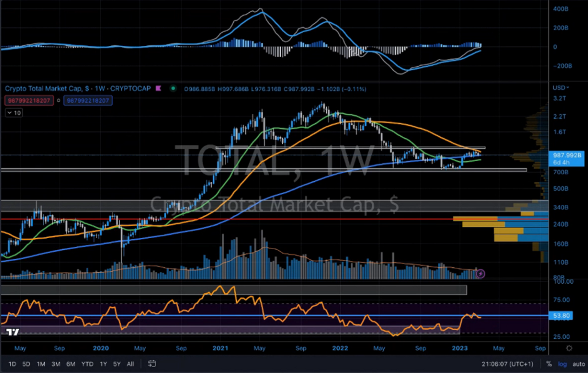Select the YTD time range

[87, 364]
